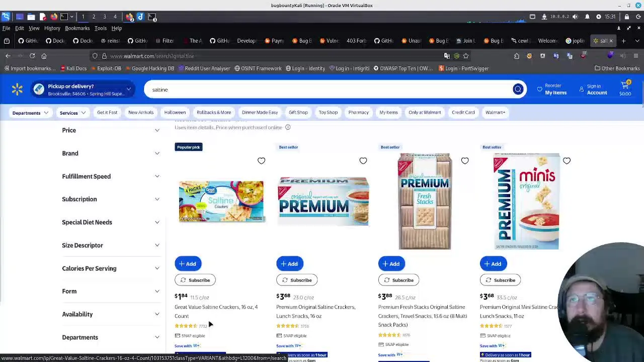Open the Pickup or delivery selector
Viewport: 644px width, 362px height.
point(83,89)
